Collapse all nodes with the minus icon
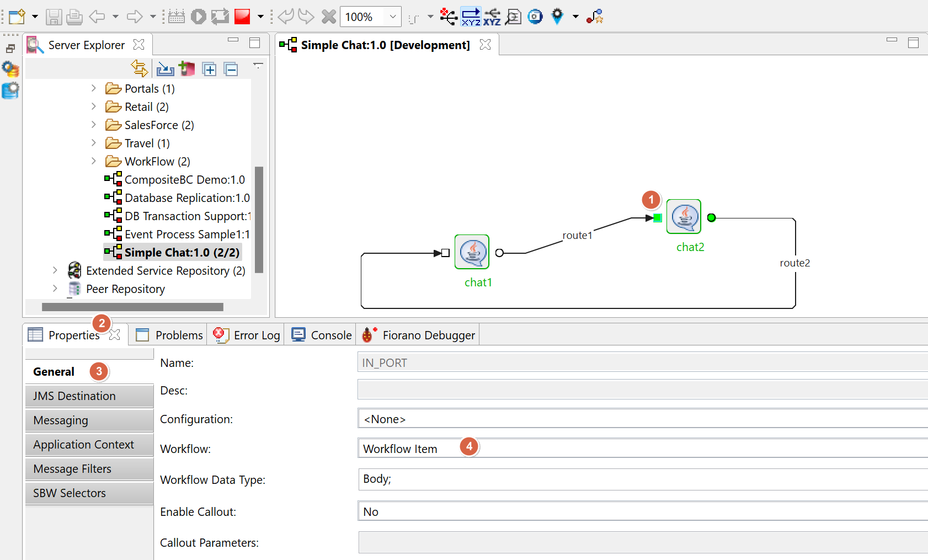928x560 pixels. pyautogui.click(x=231, y=69)
